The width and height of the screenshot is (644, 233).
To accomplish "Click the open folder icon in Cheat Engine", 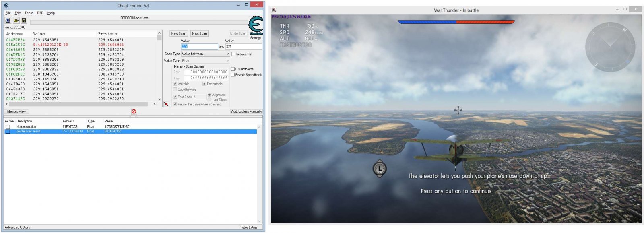I will 16,20.
